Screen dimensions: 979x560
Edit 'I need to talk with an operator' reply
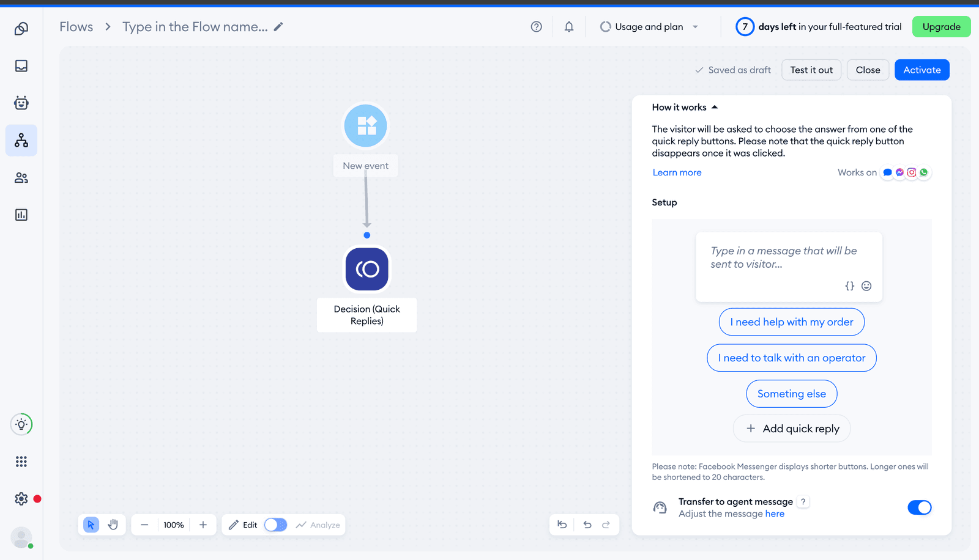(792, 358)
